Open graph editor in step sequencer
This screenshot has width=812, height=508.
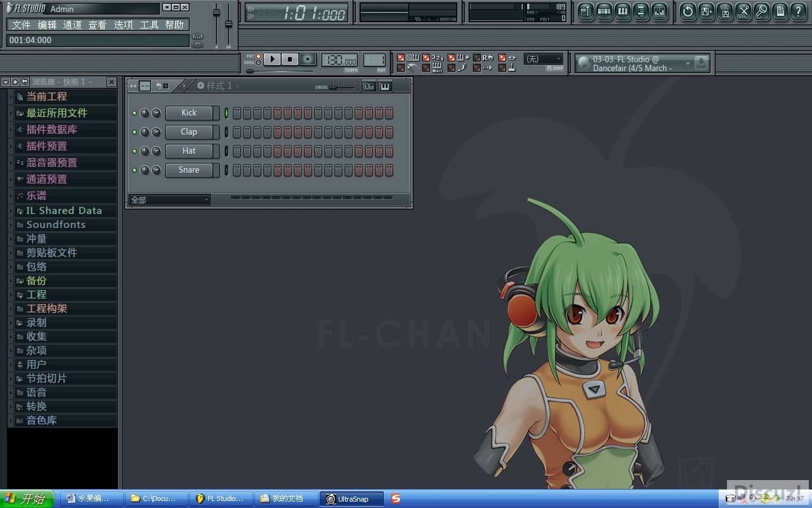[369, 86]
